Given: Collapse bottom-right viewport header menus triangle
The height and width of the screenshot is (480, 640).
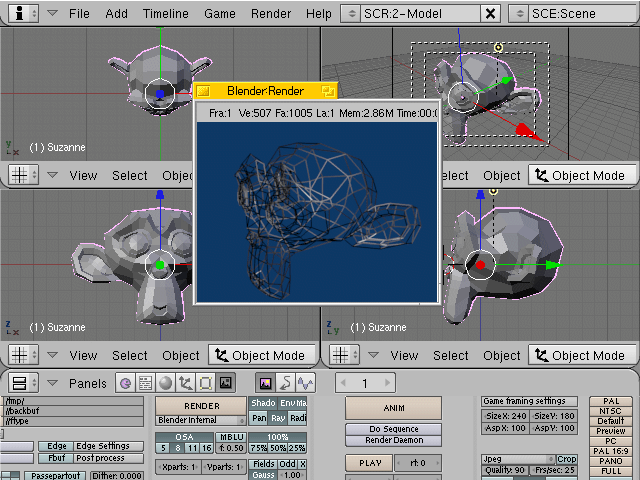Looking at the screenshot, I should point(373,355).
